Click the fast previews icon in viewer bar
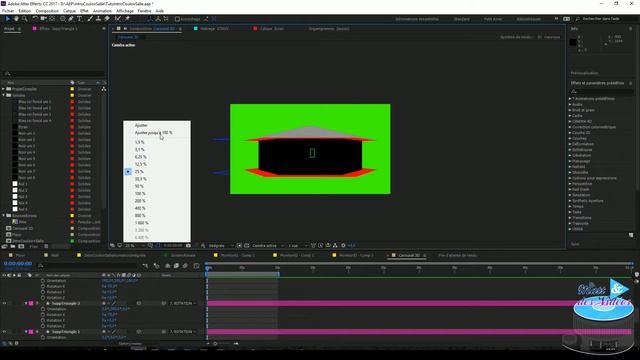 pyautogui.click(x=321, y=246)
